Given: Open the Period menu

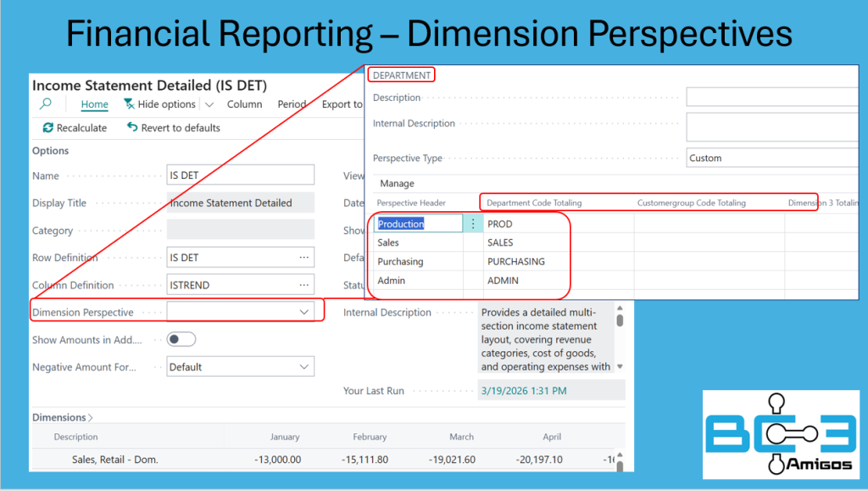Looking at the screenshot, I should [x=292, y=104].
